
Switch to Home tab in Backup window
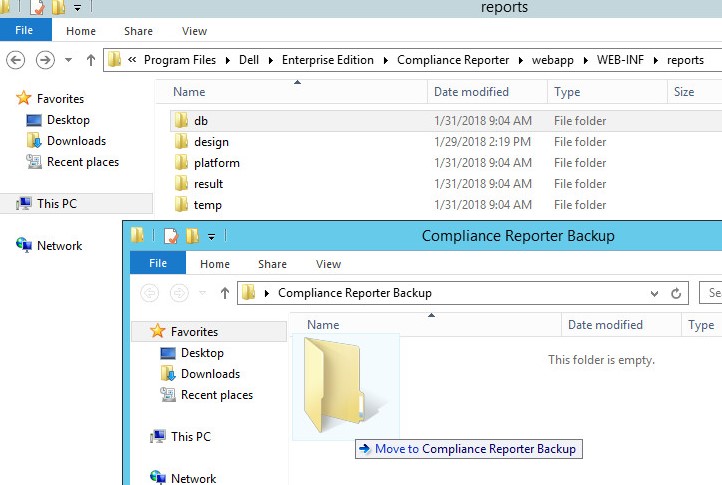[x=215, y=264]
